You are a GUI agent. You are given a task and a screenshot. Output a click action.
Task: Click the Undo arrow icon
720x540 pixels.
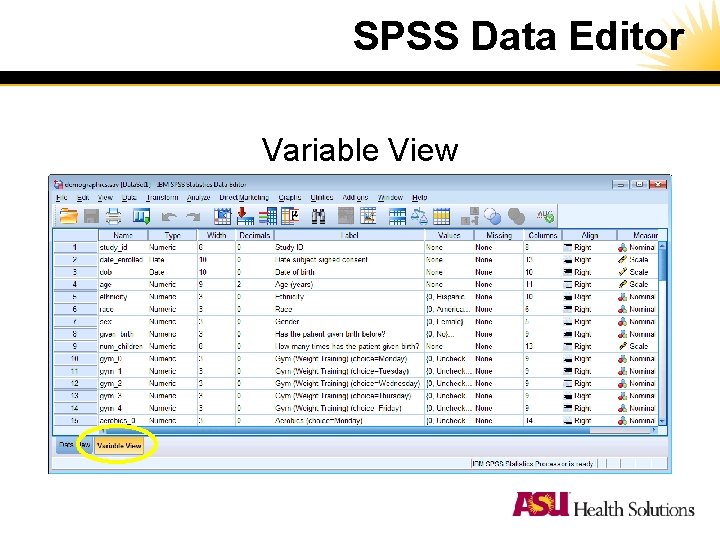coord(169,216)
